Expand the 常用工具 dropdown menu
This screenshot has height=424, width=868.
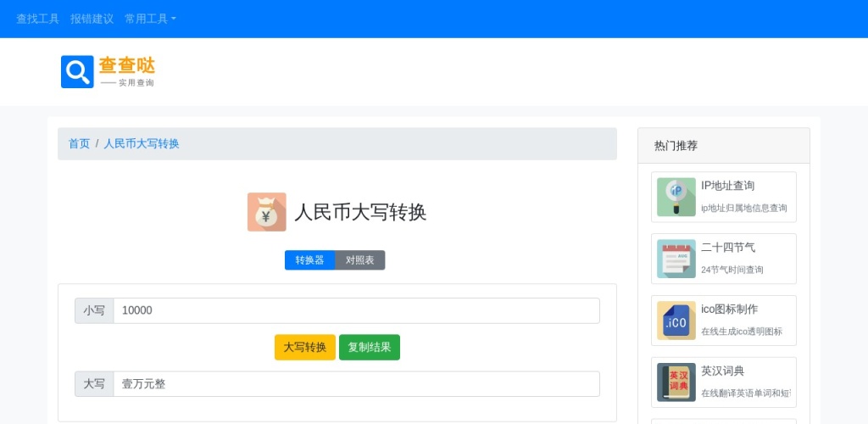pos(150,19)
